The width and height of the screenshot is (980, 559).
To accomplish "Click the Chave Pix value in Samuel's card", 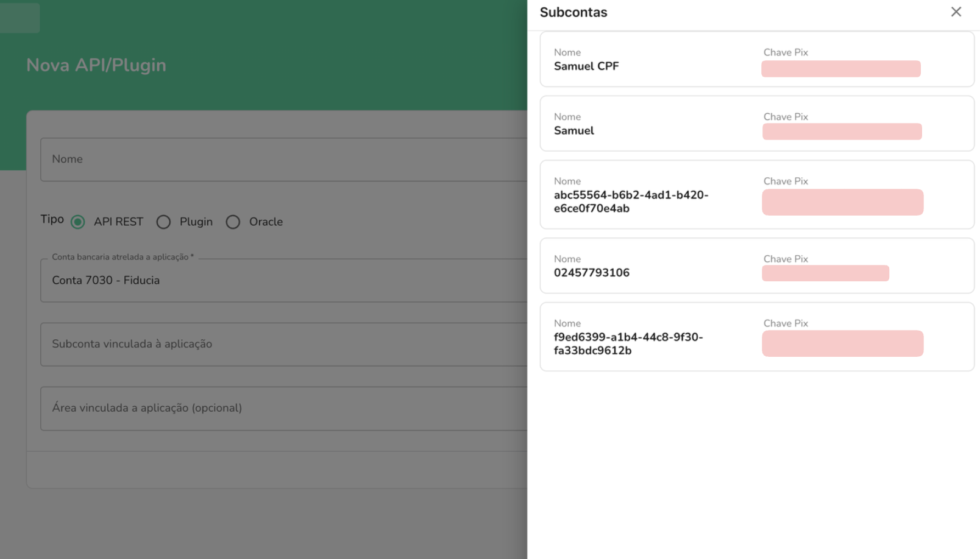I will (842, 132).
